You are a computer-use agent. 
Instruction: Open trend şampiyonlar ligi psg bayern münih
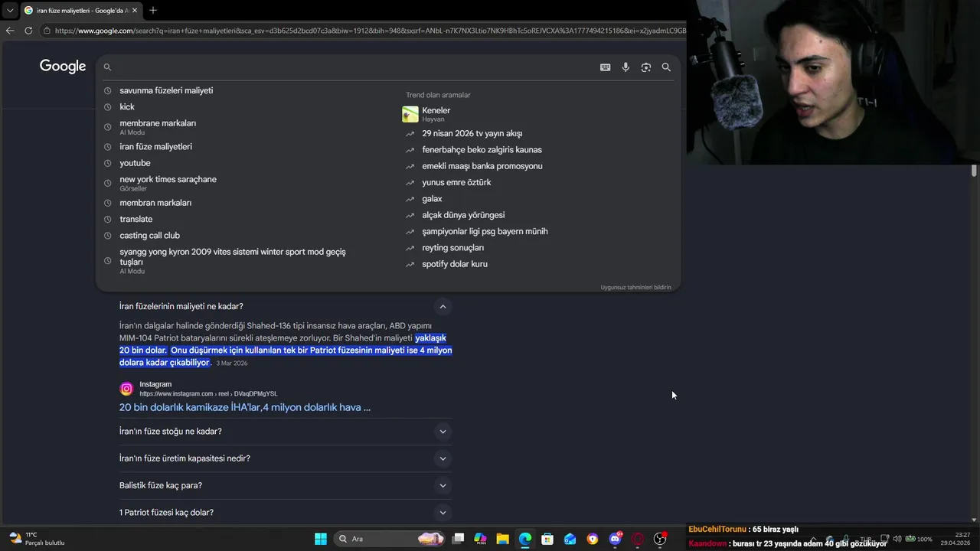[x=485, y=231]
